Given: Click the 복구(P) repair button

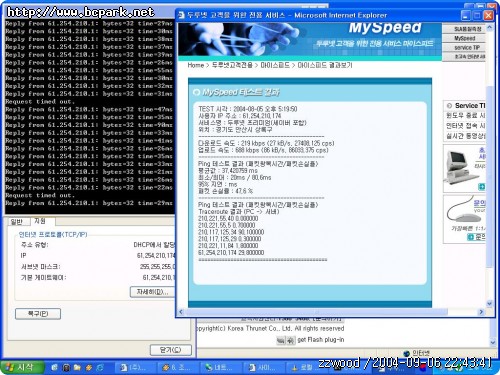Looking at the screenshot, I should click(x=38, y=314).
